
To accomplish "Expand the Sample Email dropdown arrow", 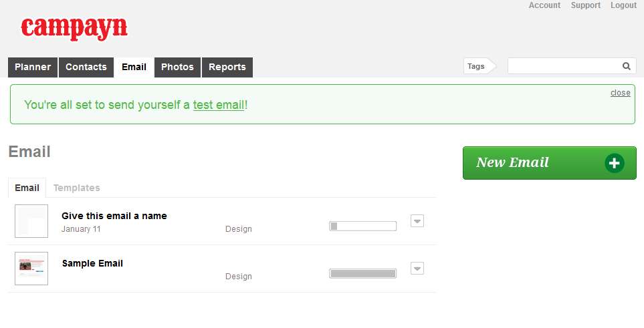I will pos(417,269).
